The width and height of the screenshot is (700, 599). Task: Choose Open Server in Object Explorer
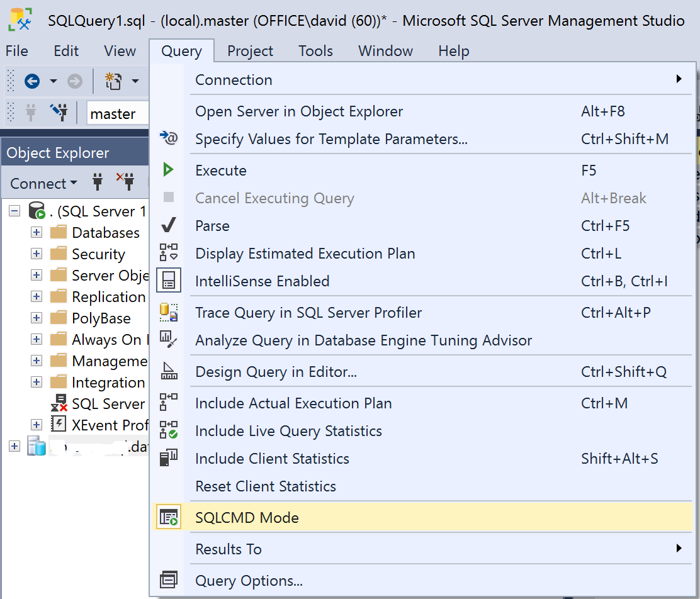[421, 111]
